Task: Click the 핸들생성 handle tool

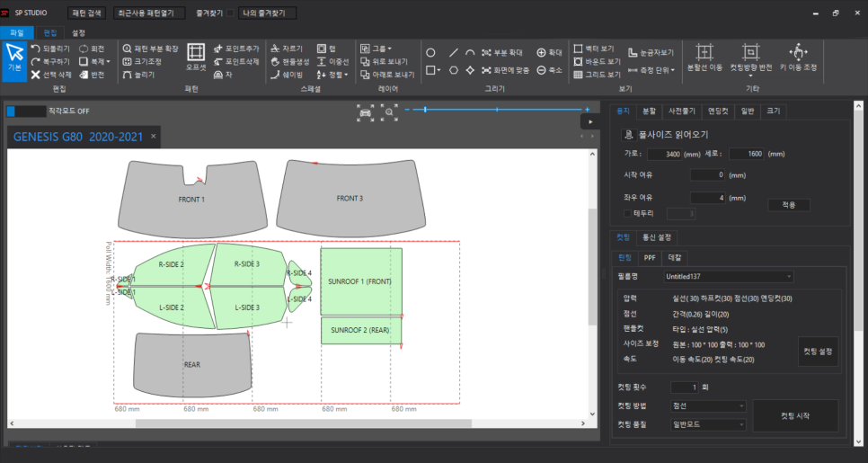Action: click(290, 61)
